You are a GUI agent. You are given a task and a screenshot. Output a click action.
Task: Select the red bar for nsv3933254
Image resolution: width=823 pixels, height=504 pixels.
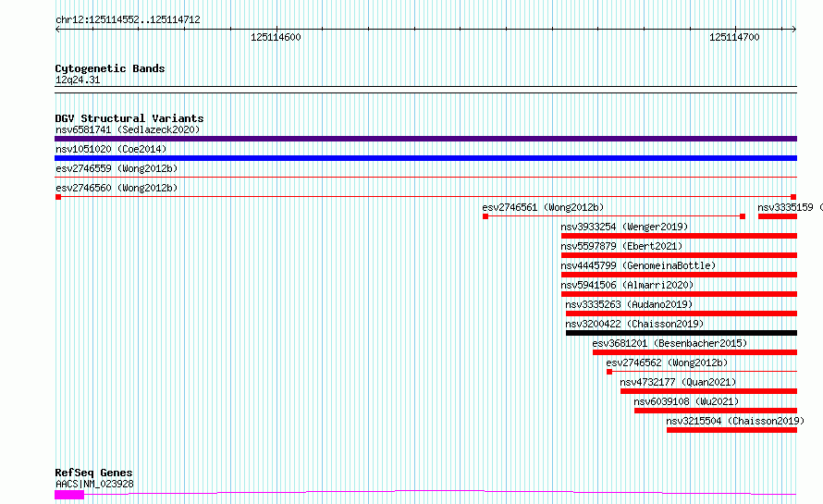(x=679, y=236)
